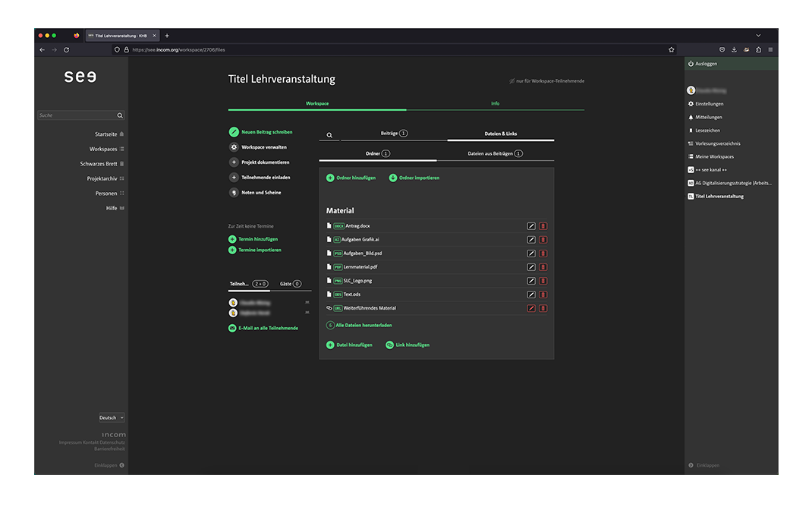Delete the Aufgaben_Bild.psd entry
812x529 pixels.
tap(543, 253)
